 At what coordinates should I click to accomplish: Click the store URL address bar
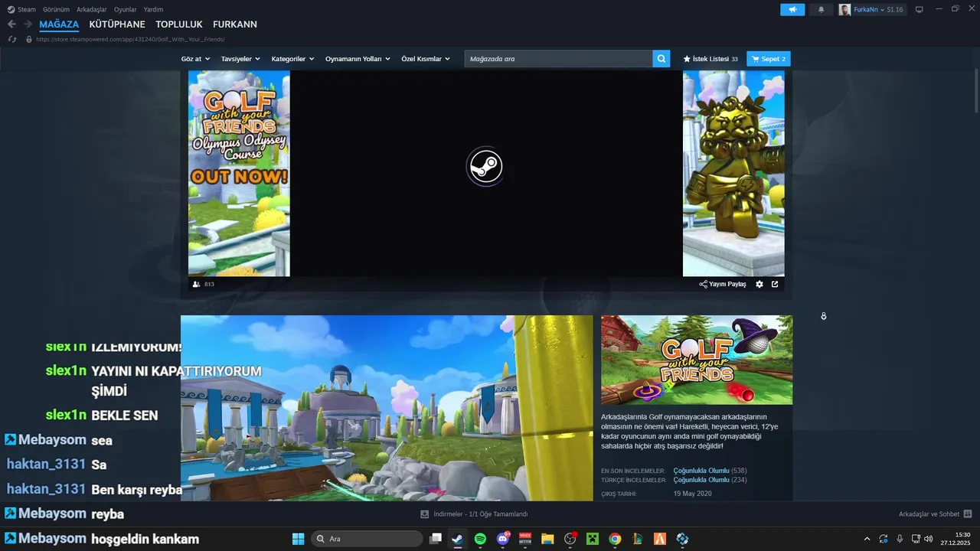[130, 39]
